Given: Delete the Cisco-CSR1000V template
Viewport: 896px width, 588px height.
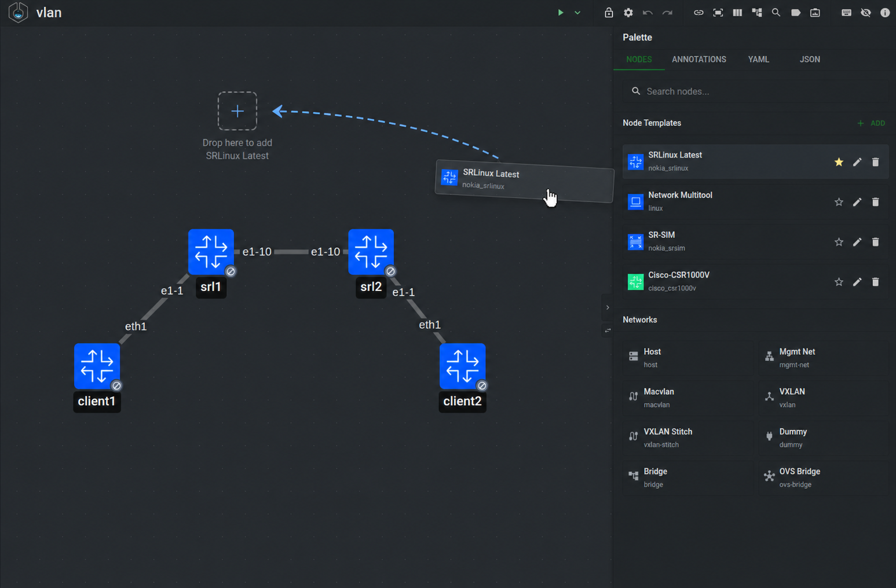Looking at the screenshot, I should point(875,282).
